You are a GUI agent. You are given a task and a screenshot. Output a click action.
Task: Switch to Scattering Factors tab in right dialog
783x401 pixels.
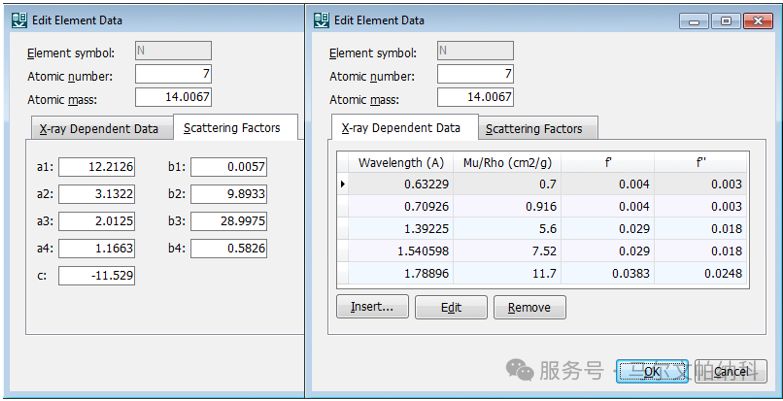(x=538, y=128)
